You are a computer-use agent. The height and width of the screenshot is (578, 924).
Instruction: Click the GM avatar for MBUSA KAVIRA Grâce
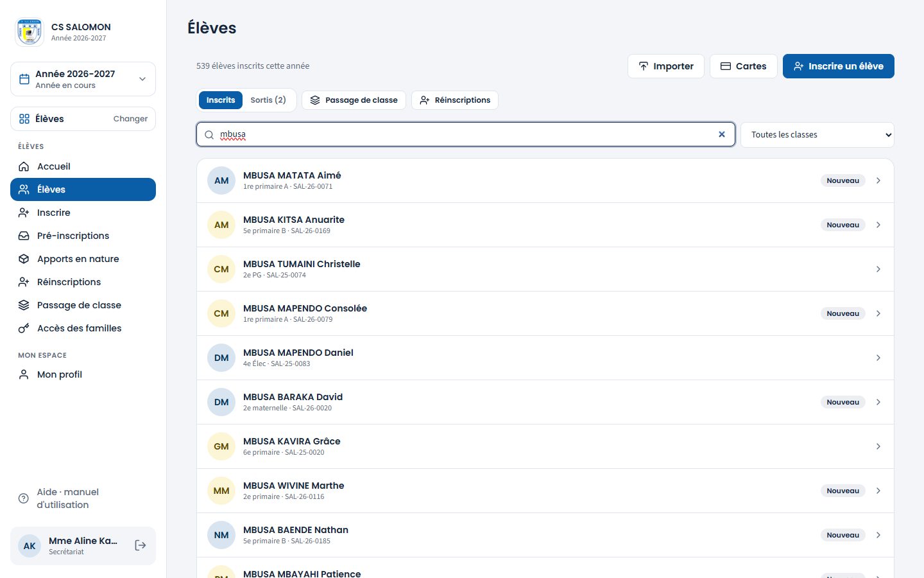[x=221, y=446]
